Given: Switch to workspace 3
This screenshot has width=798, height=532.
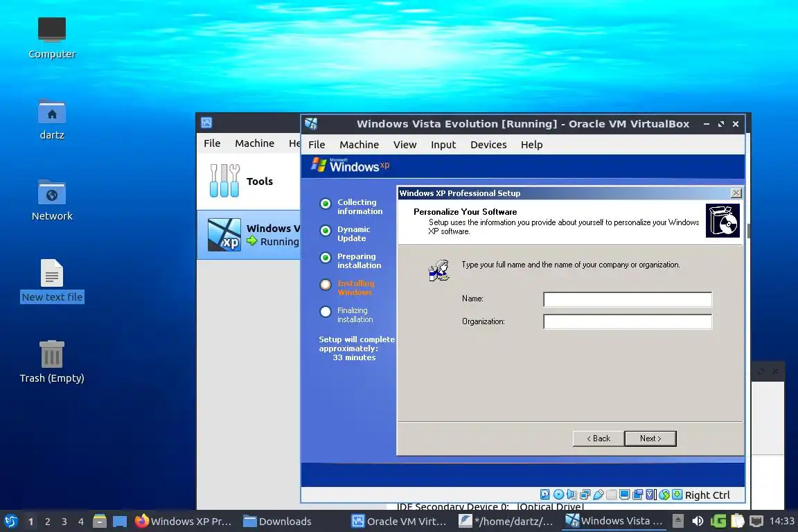Looking at the screenshot, I should click(x=64, y=522).
